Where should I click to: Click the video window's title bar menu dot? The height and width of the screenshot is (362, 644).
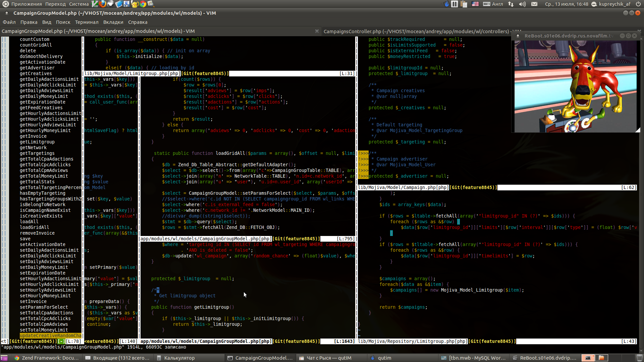click(518, 36)
